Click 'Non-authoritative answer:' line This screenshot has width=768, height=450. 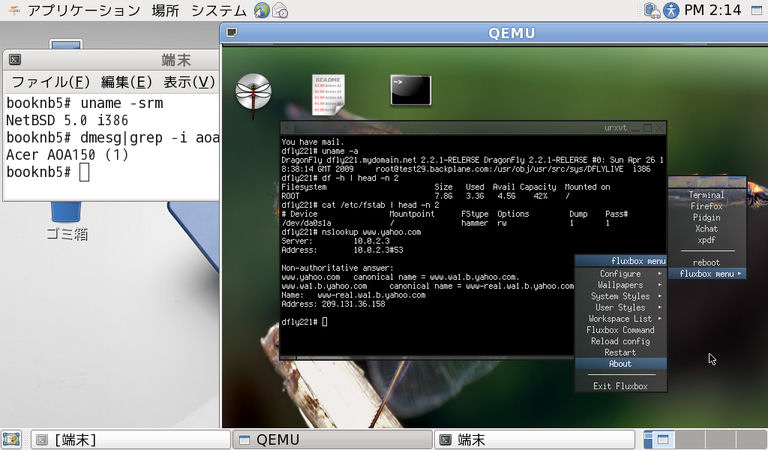tap(337, 268)
